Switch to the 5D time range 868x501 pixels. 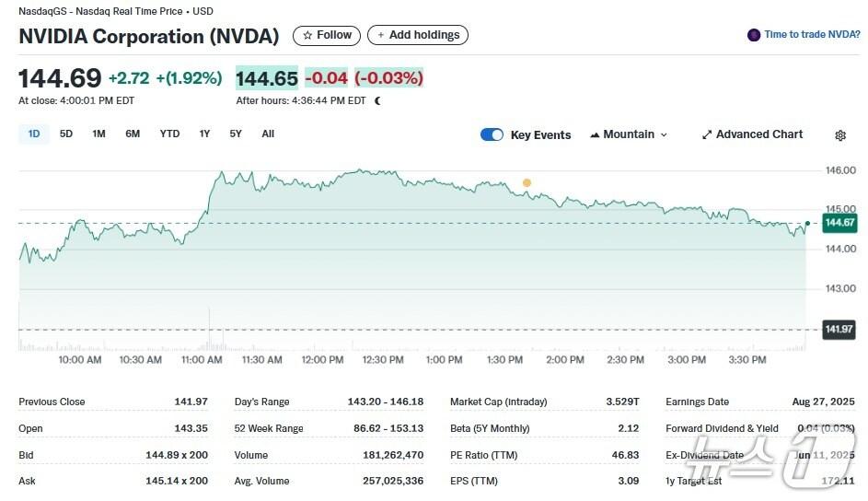point(66,134)
